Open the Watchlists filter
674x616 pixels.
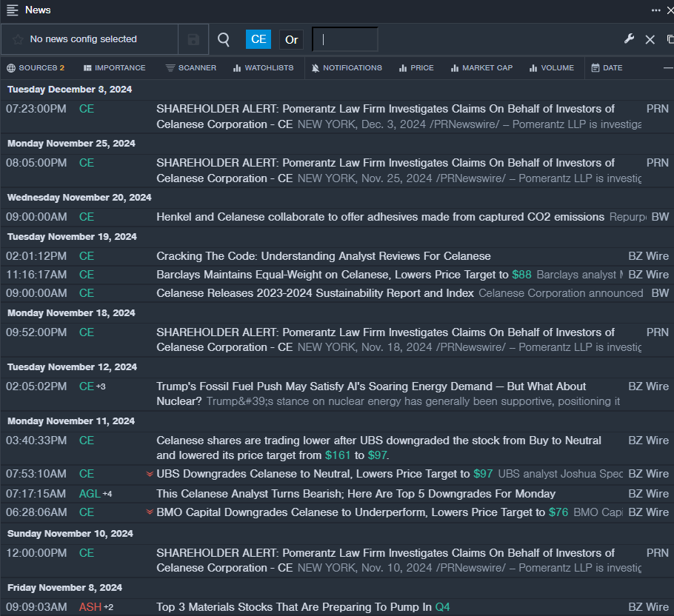(263, 68)
